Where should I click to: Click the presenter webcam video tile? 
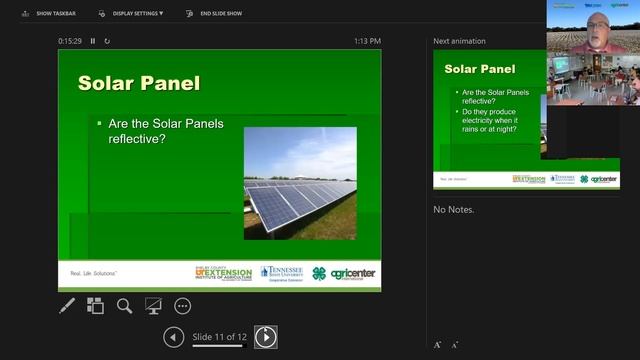click(593, 27)
